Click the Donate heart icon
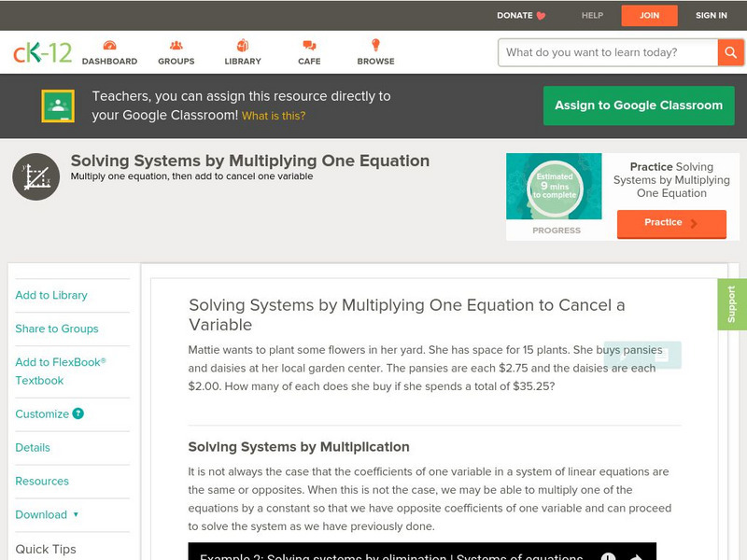Viewport: 747px width, 560px height. point(542,16)
